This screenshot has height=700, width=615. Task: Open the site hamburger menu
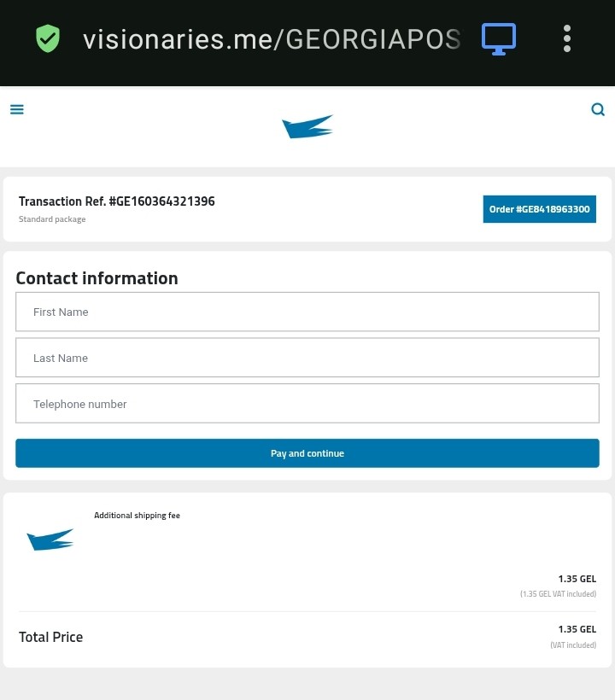[17, 109]
